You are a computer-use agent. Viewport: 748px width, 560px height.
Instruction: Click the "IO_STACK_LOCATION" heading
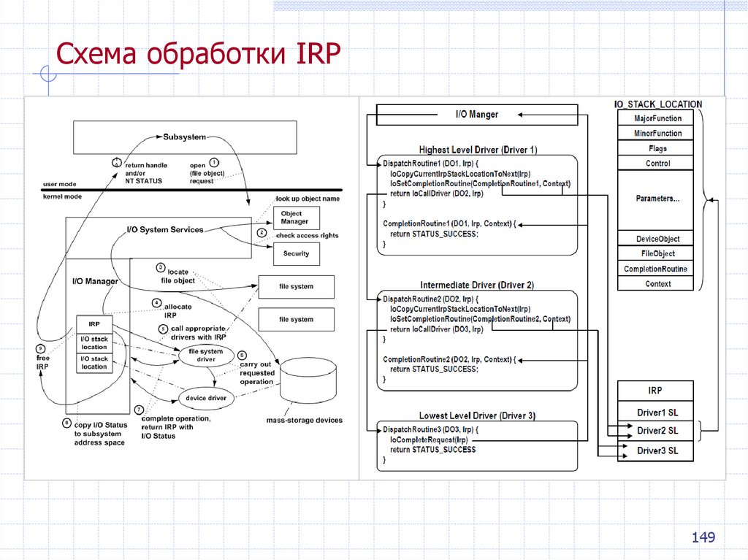pyautogui.click(x=658, y=104)
